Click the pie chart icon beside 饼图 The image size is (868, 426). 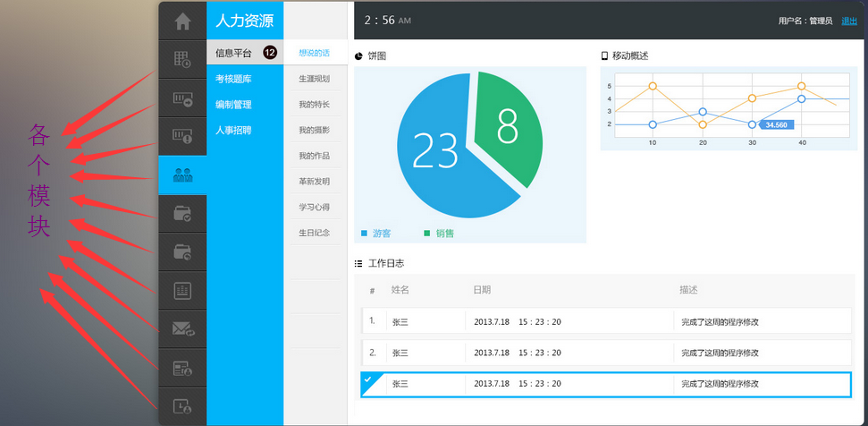(x=358, y=56)
